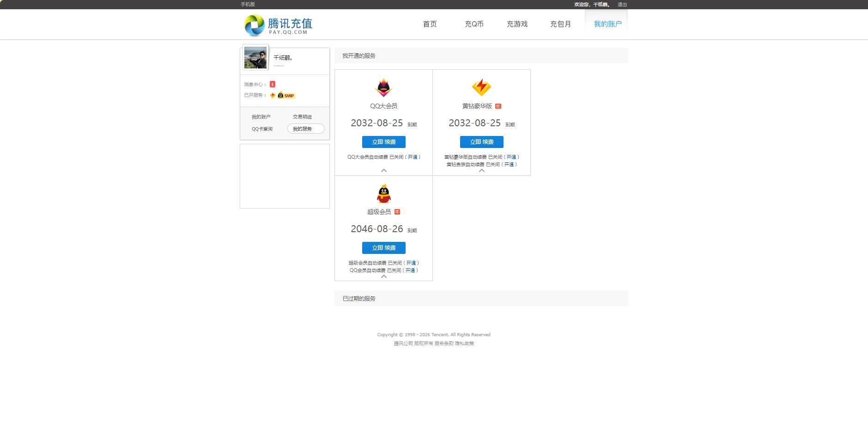Click the 超级会员 penguin icon
This screenshot has height=425, width=868.
click(x=383, y=194)
